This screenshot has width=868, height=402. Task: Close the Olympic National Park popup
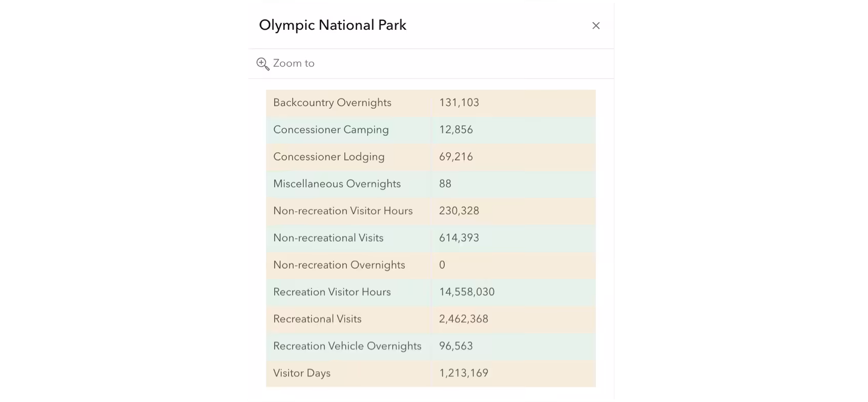[x=595, y=26]
